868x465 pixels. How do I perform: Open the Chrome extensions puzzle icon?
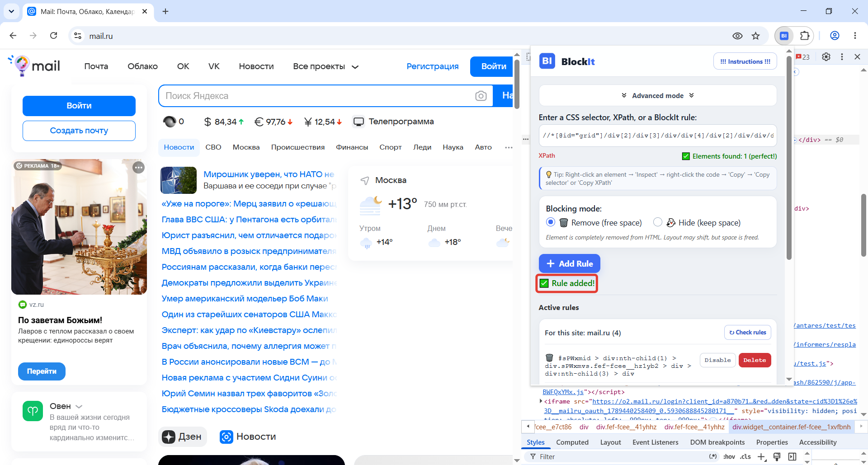(x=805, y=36)
